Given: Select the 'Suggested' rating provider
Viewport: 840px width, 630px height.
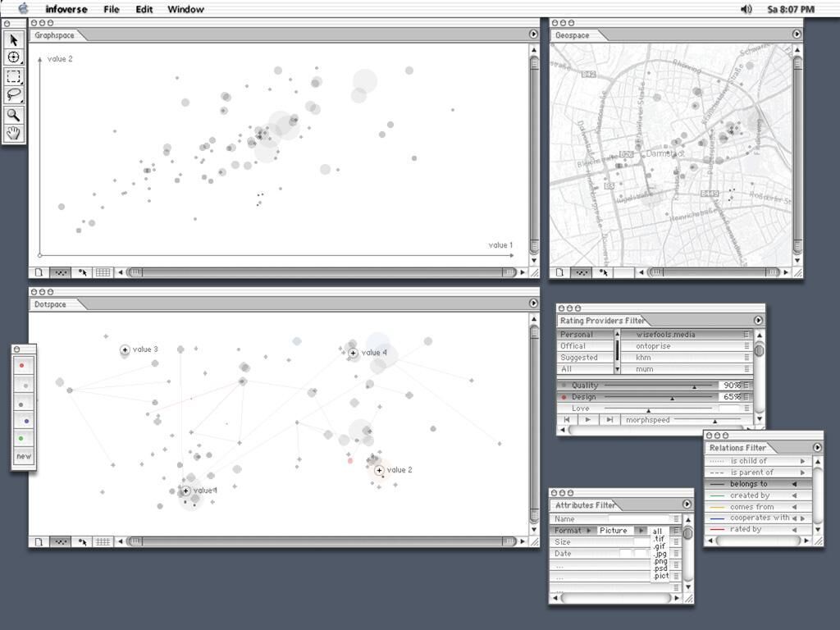Looking at the screenshot, I should (x=579, y=358).
